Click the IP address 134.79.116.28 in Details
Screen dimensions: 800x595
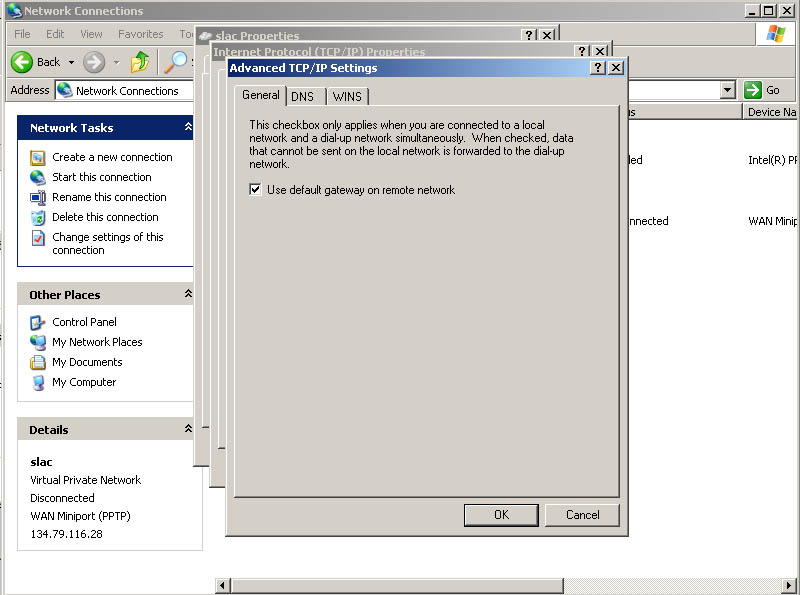pyautogui.click(x=66, y=534)
